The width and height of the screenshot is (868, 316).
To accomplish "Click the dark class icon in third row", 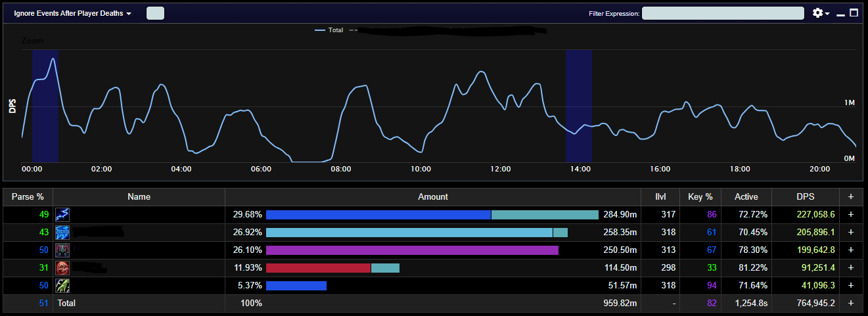I will point(62,250).
